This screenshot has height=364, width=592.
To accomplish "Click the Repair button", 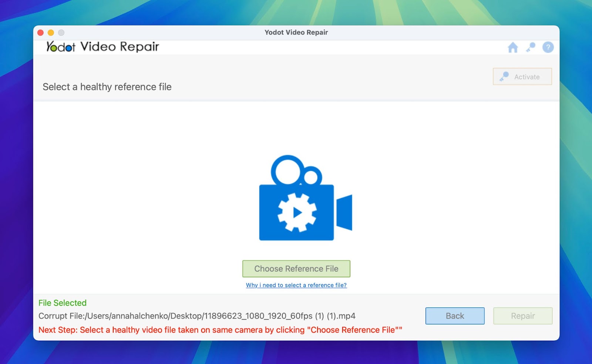I will pyautogui.click(x=523, y=316).
